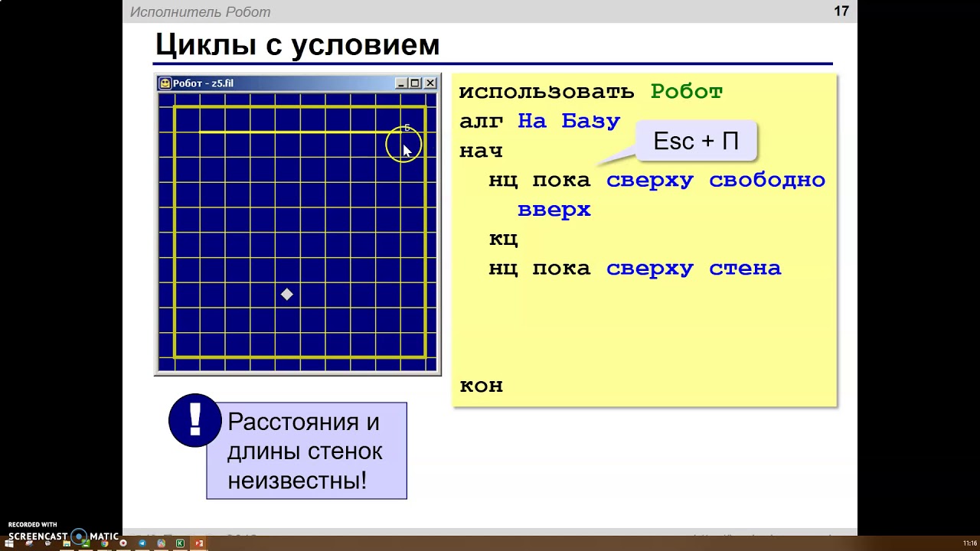The image size is (980, 551).
Task: Click the white diamond robot marker
Action: 287,295
